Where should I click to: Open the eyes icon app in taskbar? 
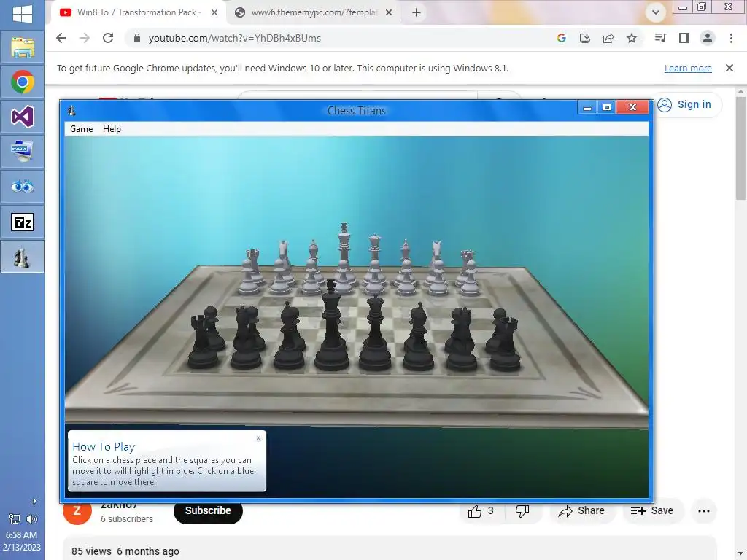(23, 187)
